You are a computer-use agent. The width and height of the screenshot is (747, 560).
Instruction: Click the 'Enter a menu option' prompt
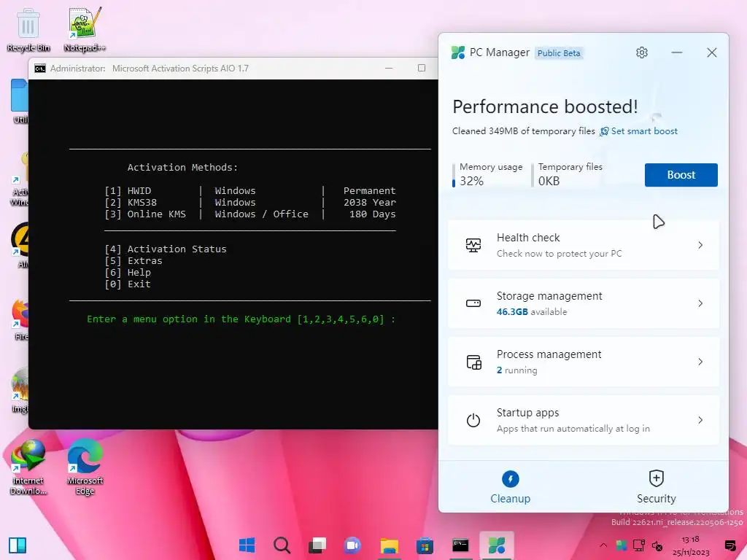[x=241, y=319]
